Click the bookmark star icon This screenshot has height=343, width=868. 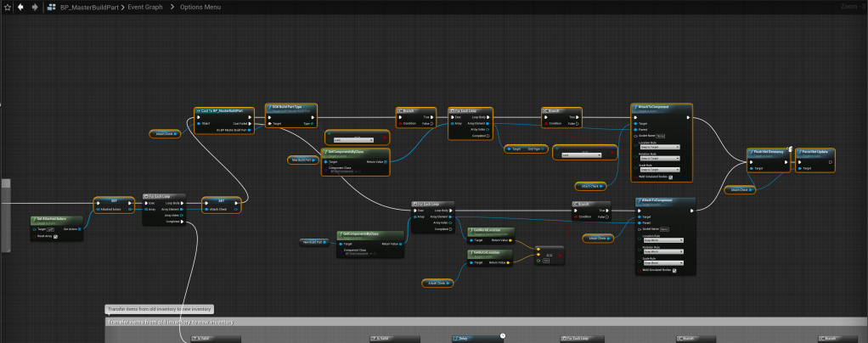pyautogui.click(x=6, y=7)
